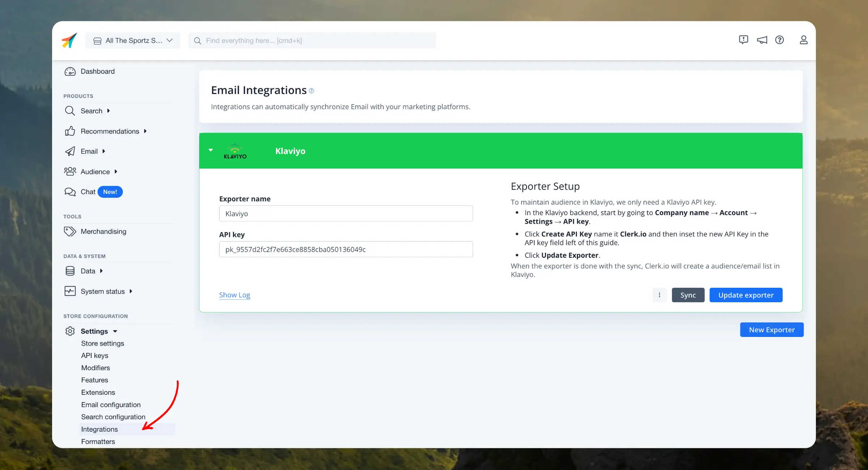Collapse the Settings submenu arrow
The width and height of the screenshot is (868, 470).
(x=115, y=332)
